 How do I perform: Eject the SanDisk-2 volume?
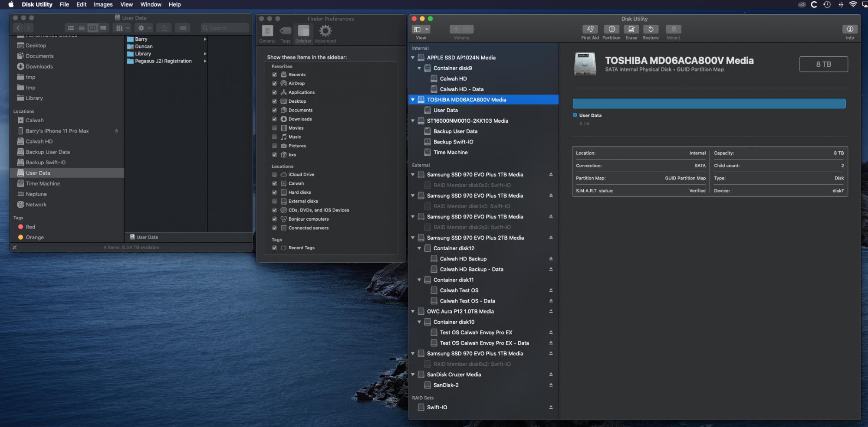551,385
